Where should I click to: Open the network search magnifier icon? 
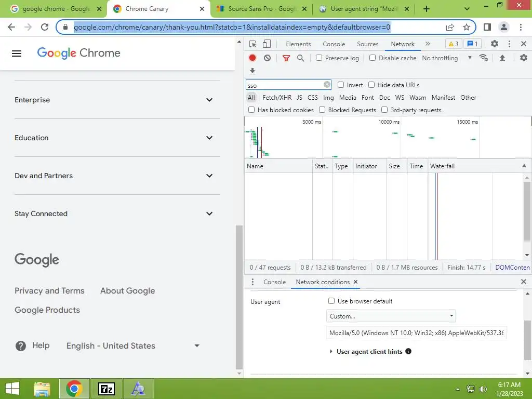coord(300,58)
